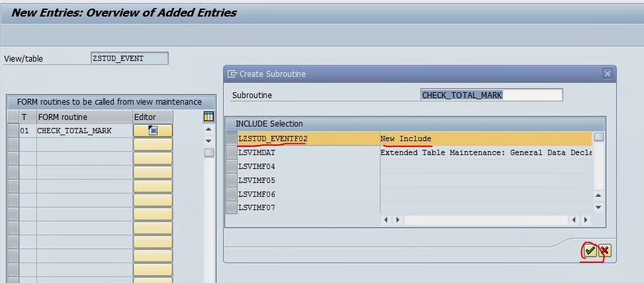This screenshot has height=283, width=644.
Task: Confirm subroutine creation with green checkmark
Action: [x=590, y=251]
